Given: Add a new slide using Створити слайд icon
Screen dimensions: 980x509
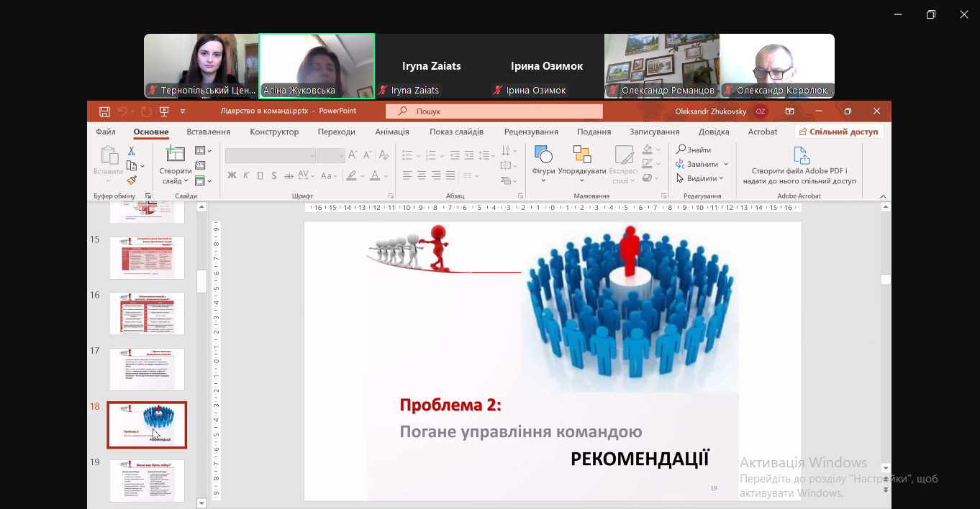Looking at the screenshot, I should (x=176, y=154).
